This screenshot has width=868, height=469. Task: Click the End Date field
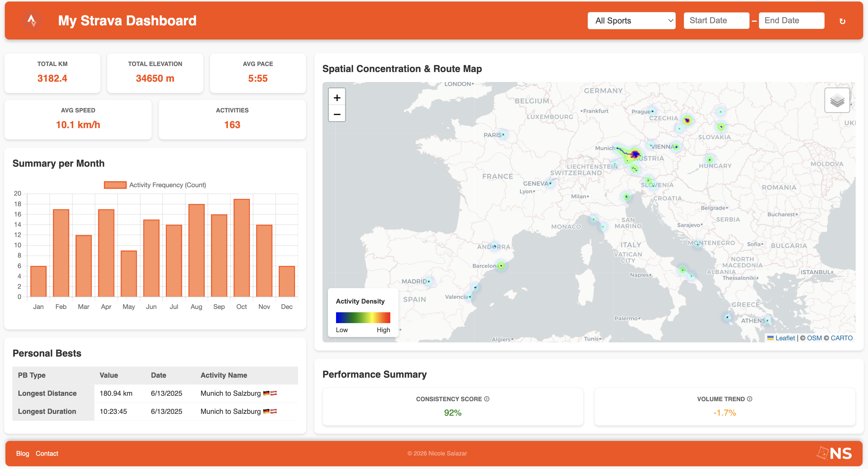(791, 20)
